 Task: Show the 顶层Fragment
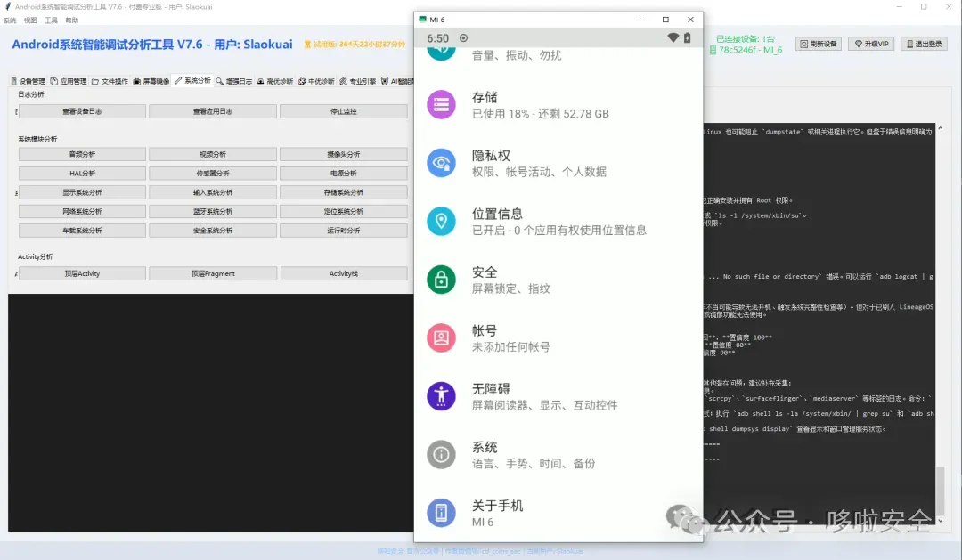(x=213, y=273)
